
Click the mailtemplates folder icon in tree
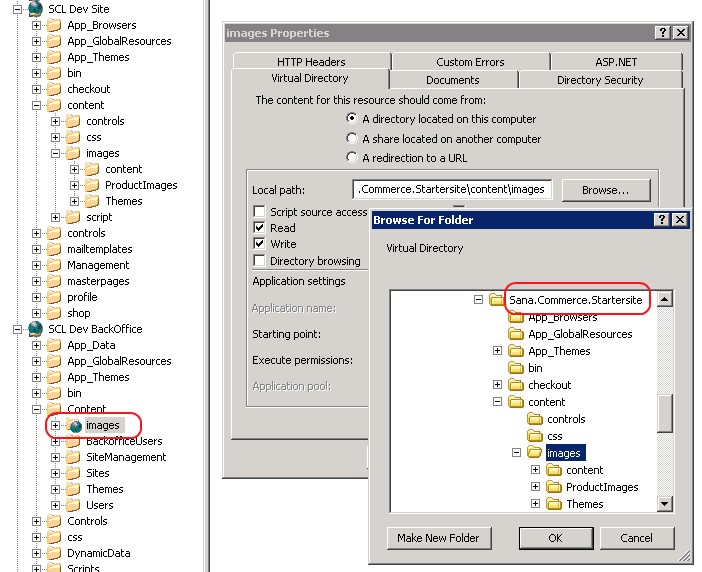click(x=54, y=249)
